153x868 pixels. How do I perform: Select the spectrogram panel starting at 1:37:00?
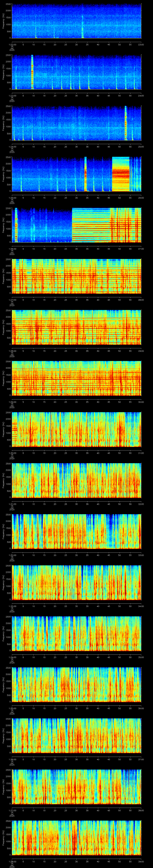pyautogui.click(x=77, y=787)
